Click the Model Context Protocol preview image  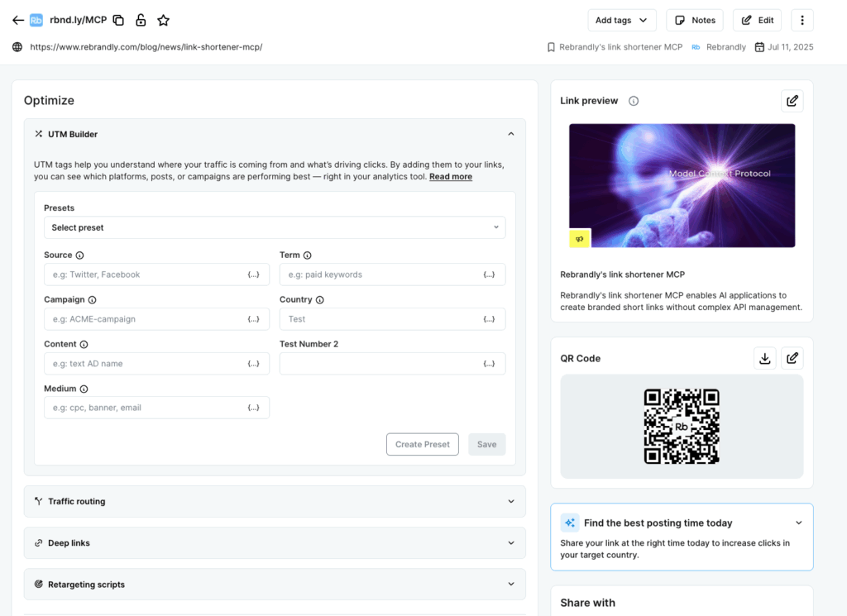tap(682, 186)
